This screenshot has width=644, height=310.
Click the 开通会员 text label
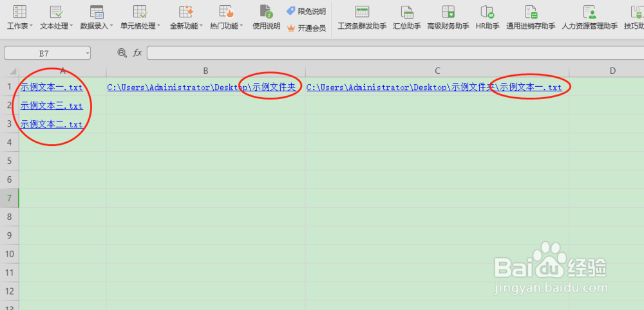[x=312, y=28]
